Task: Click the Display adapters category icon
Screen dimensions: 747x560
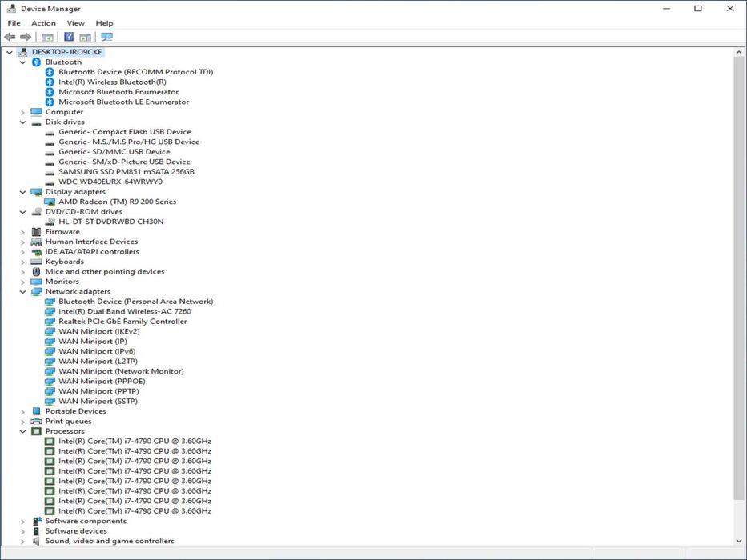Action: tap(36, 192)
